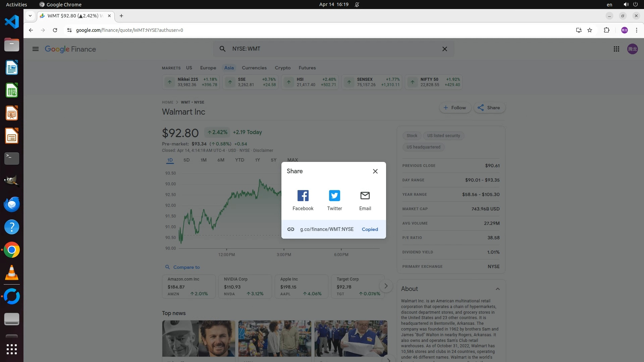Viewport: 644px width, 362px height.
Task: Open the Chrome tab search dropdown
Action: [x=30, y=16]
